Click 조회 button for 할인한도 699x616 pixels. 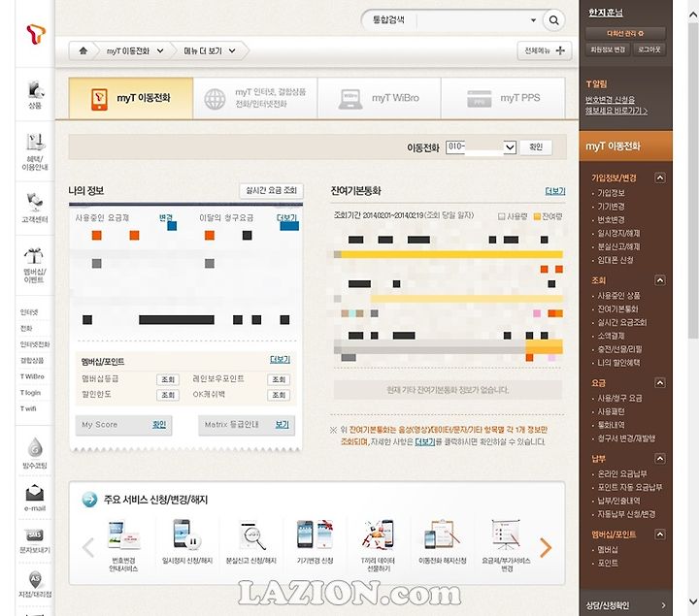tap(168, 395)
